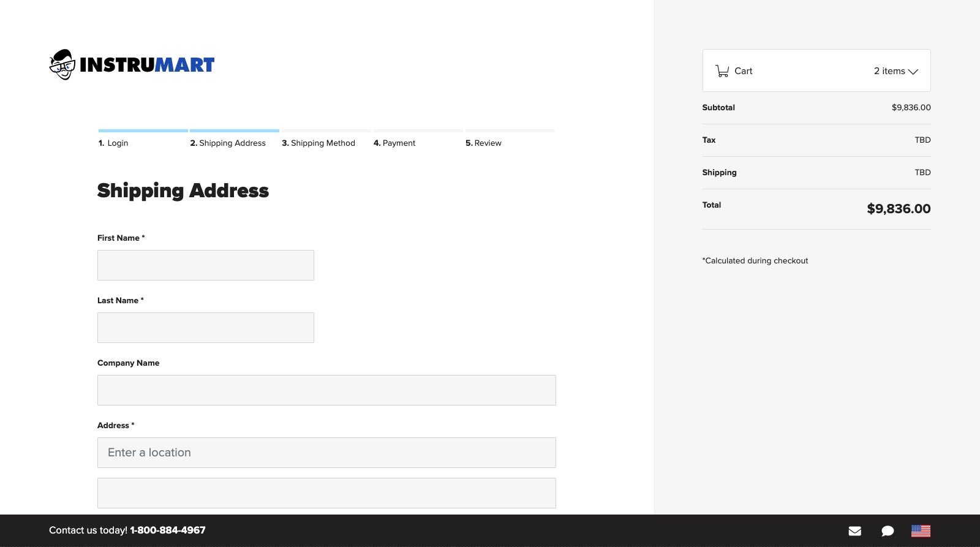The width and height of the screenshot is (980, 547).
Task: Click the 'Enter a location' address field
Action: tap(326, 453)
